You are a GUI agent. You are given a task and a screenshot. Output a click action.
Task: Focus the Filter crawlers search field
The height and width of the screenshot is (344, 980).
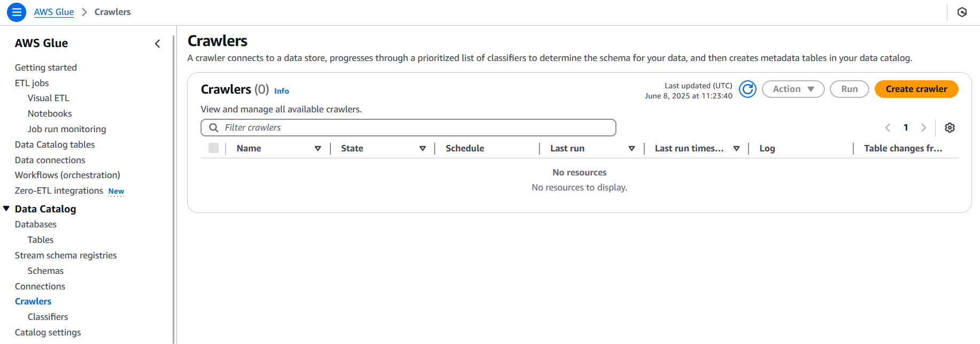[417, 127]
